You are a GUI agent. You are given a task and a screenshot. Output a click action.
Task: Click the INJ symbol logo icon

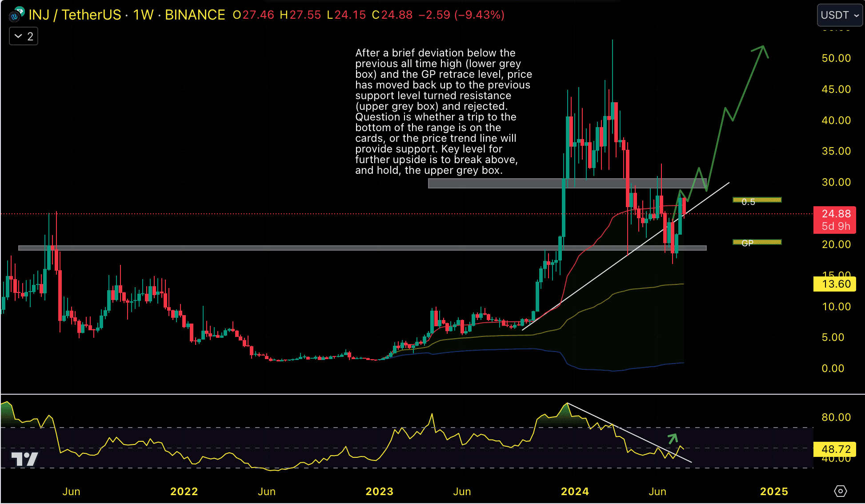16,15
